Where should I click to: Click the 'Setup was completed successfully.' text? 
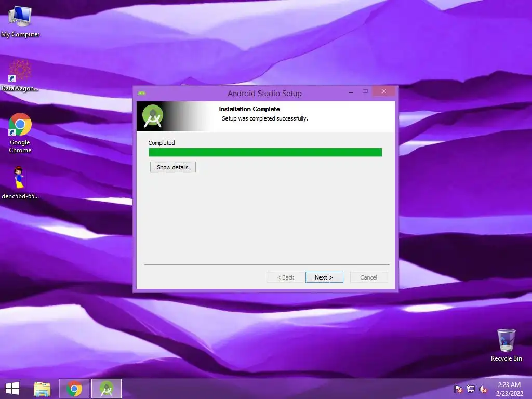pyautogui.click(x=264, y=118)
